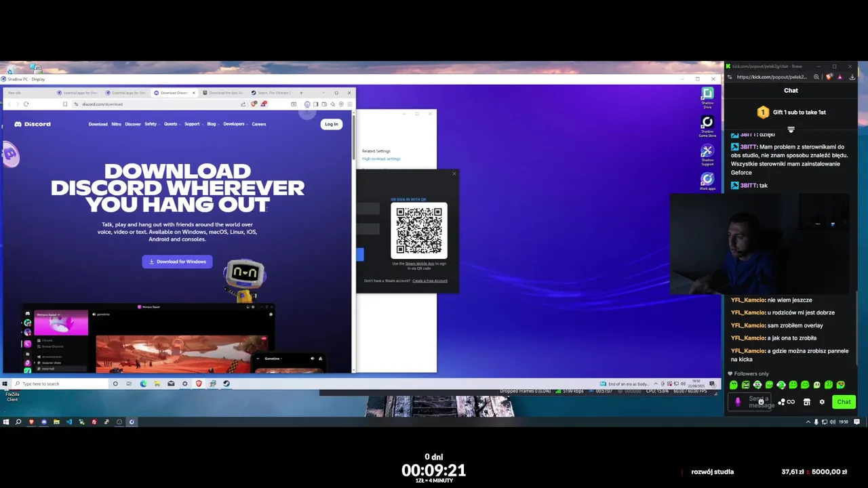Click the download icon in Kick chat browser
The image size is (868, 488).
(x=852, y=77)
